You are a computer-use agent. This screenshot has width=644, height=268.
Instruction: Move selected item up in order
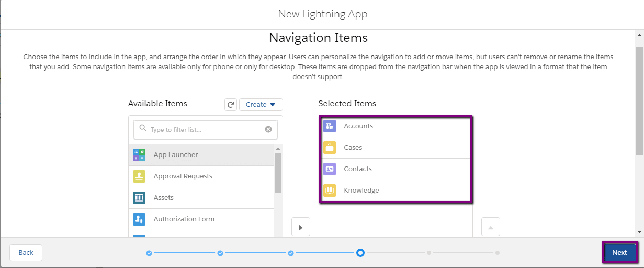(490, 227)
